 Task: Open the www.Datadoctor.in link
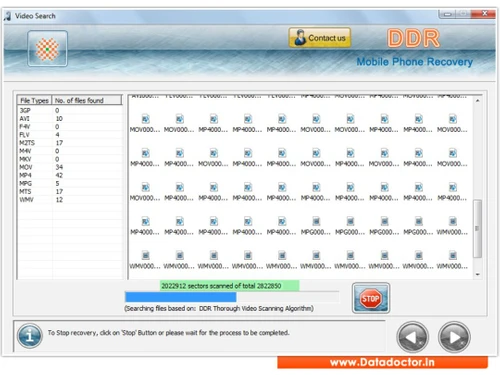pyautogui.click(x=382, y=362)
